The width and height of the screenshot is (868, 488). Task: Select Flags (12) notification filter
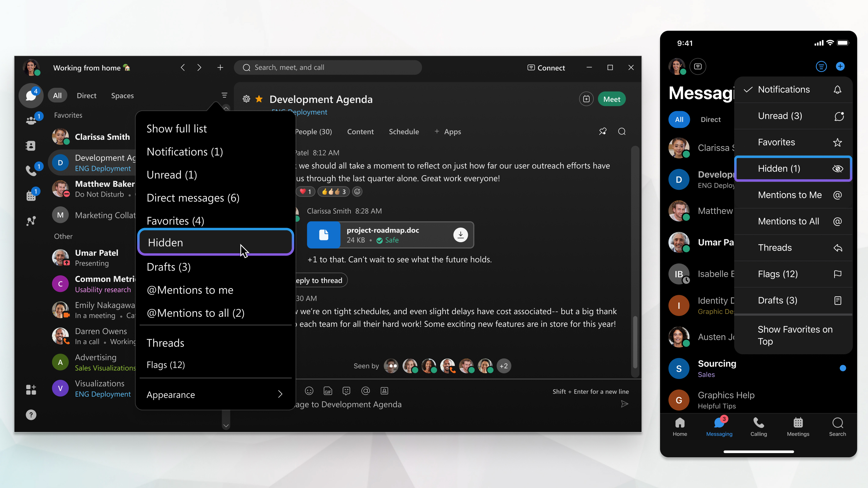[166, 364]
